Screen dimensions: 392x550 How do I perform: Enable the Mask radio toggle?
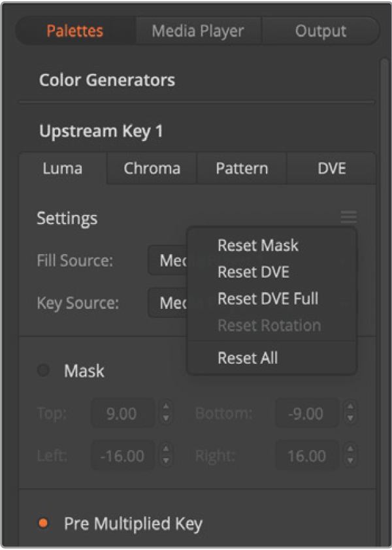point(44,371)
